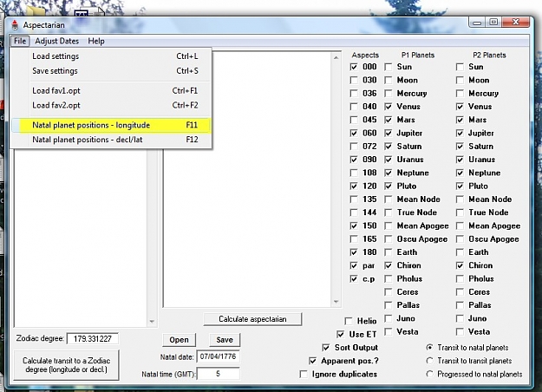Open the Help menu

click(x=96, y=41)
